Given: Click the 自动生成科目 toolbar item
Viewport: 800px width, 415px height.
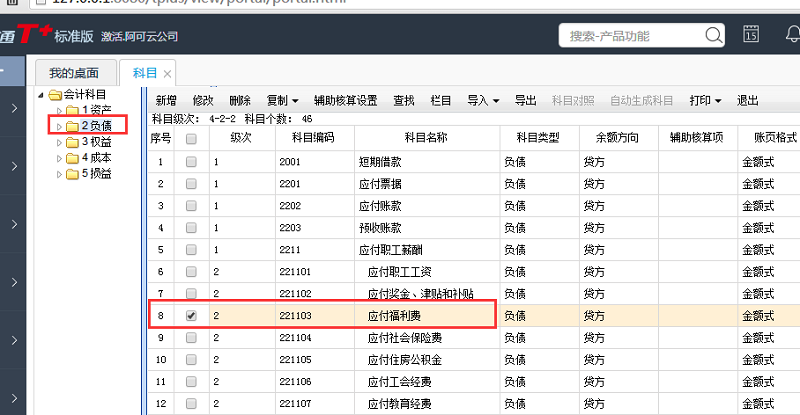Looking at the screenshot, I should click(x=642, y=101).
